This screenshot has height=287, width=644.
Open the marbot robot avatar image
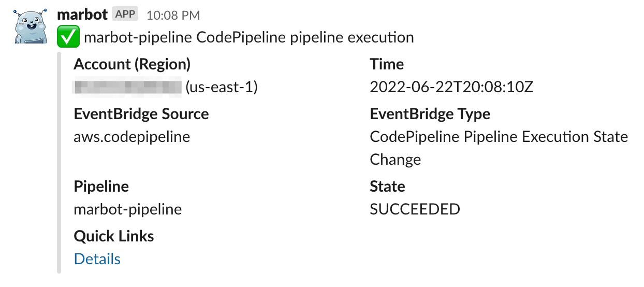point(29,25)
